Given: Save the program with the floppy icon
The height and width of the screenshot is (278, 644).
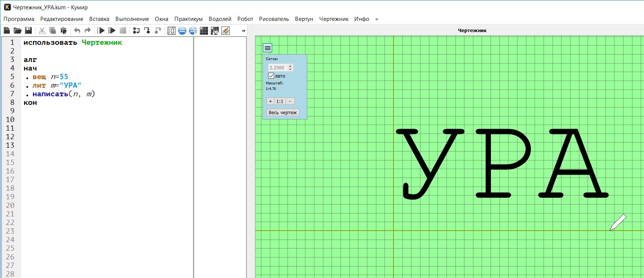Looking at the screenshot, I should tap(28, 31).
